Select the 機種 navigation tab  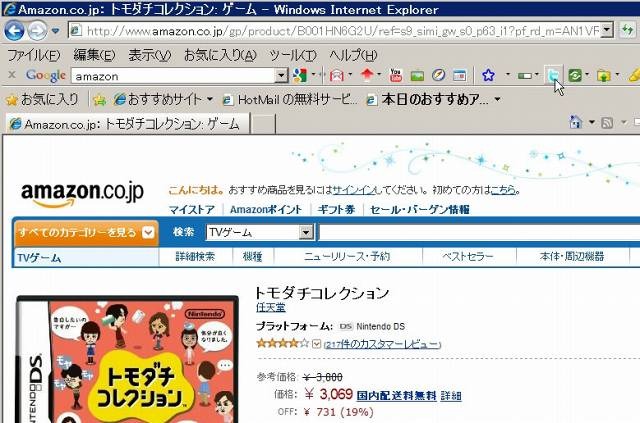(252, 256)
